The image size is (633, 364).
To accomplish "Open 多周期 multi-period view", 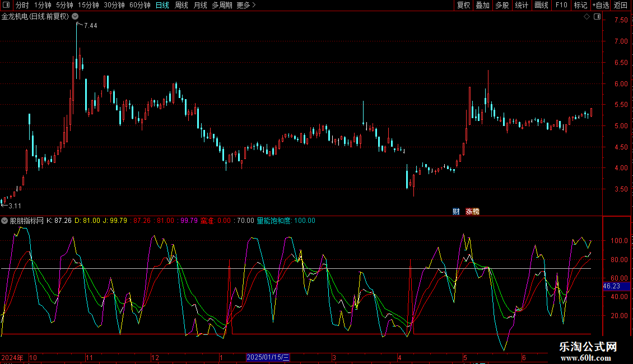I will coord(222,5).
